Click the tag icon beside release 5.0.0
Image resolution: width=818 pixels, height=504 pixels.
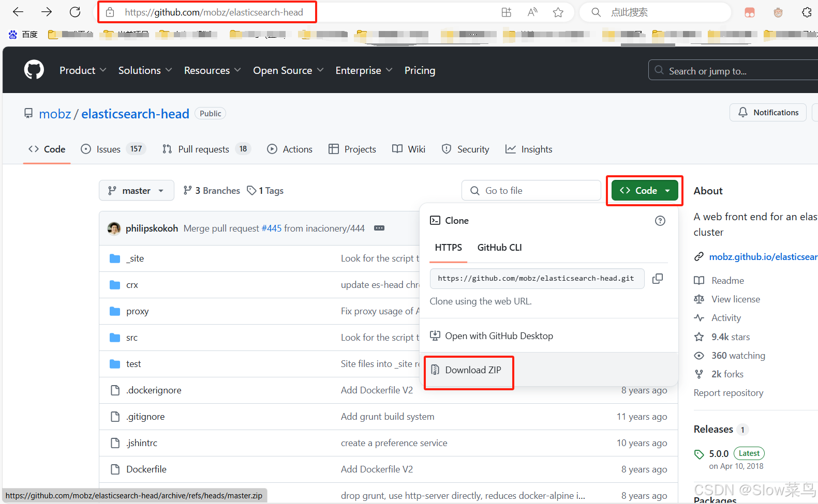(x=699, y=454)
